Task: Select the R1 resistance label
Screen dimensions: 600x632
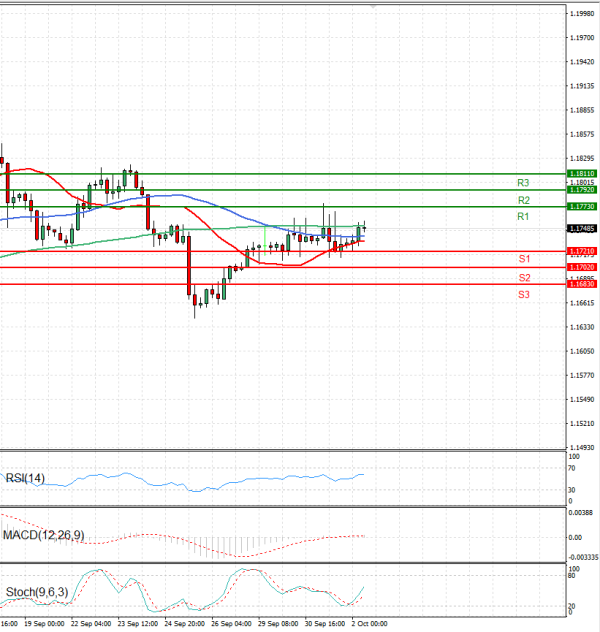Action: 523,217
